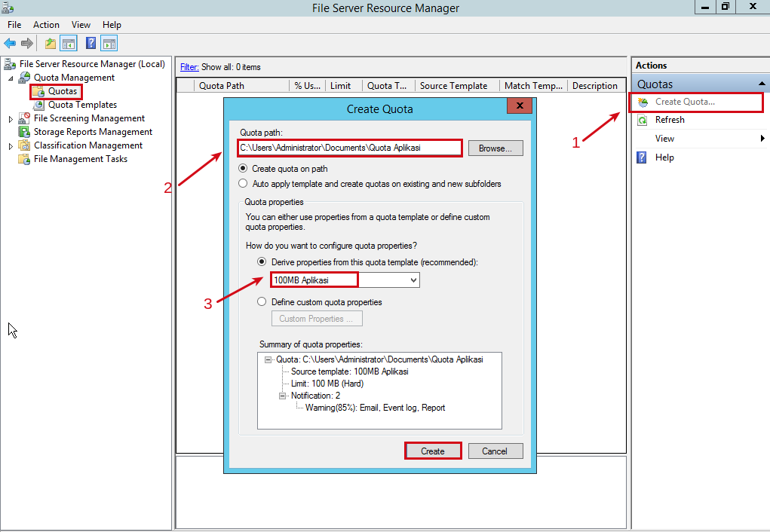Image resolution: width=770 pixels, height=532 pixels.
Task: Choose Auto apply template to subfolders option
Action: (x=243, y=182)
